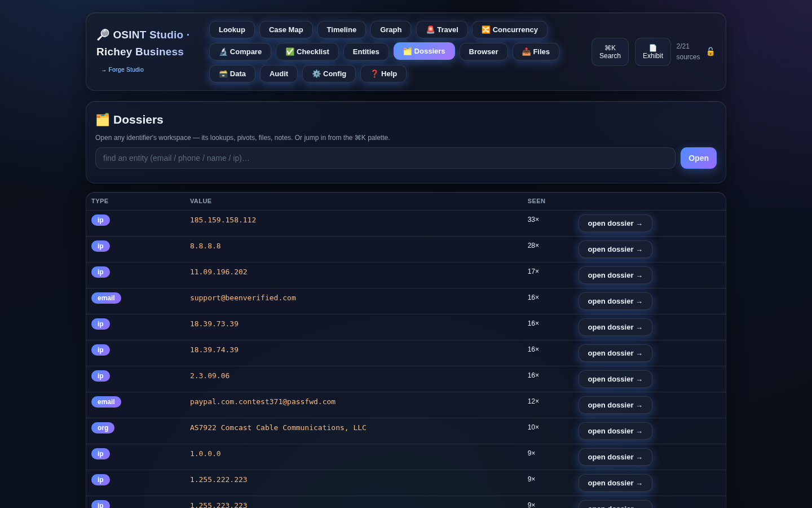Open dossier for 18.39.74.39
The image size is (812, 508).
pos(615,353)
